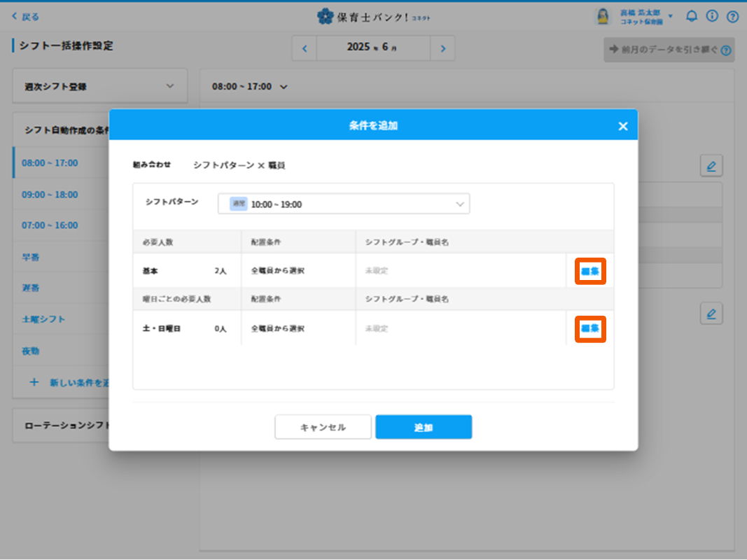The image size is (747, 560).
Task: Click the help question mark icon
Action: [x=732, y=16]
